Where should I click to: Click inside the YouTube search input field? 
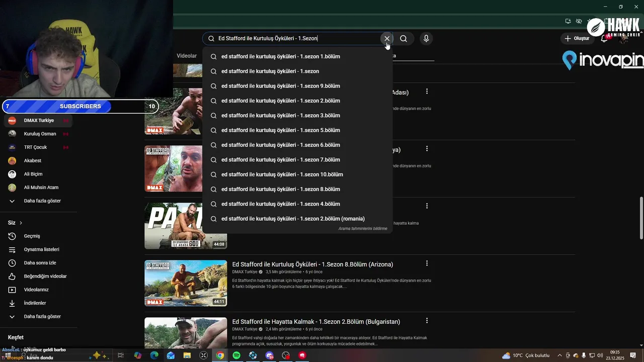click(297, 38)
